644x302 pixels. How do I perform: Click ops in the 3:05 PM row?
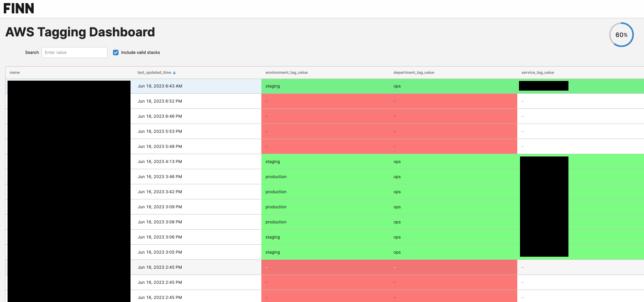click(397, 252)
